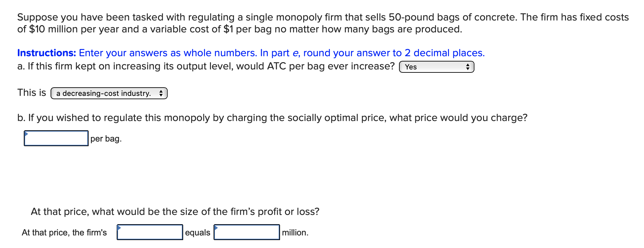Click the input field before 'million'
This screenshot has width=644, height=248.
[x=247, y=232]
